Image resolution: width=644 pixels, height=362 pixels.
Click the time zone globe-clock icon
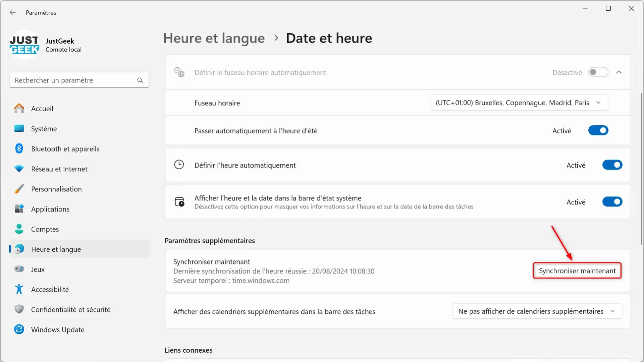click(x=179, y=72)
